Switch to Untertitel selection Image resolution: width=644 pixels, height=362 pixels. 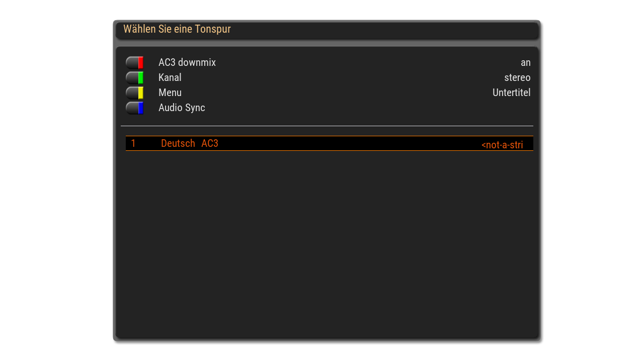[511, 93]
